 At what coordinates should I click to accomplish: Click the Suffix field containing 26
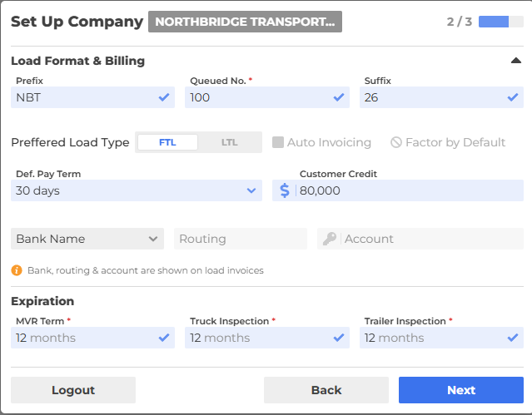click(x=441, y=97)
